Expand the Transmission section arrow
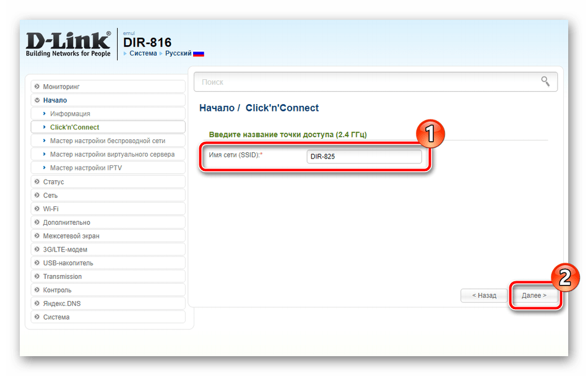This screenshot has width=588, height=376. coord(37,276)
